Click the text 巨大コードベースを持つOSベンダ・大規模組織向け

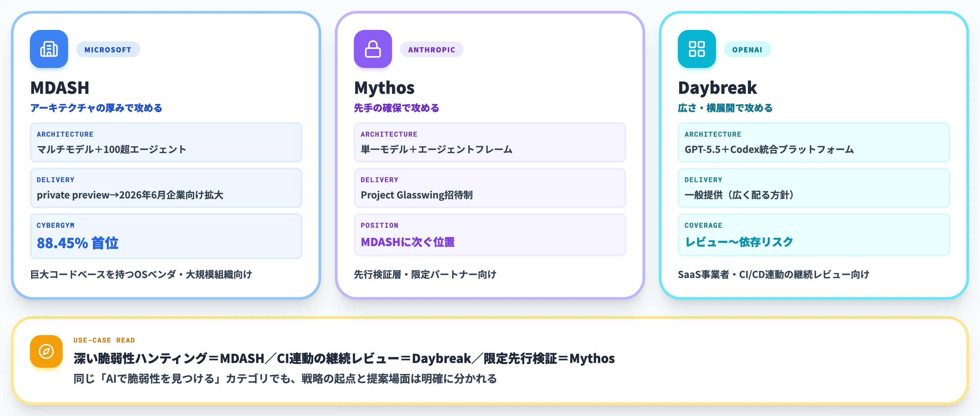click(x=141, y=274)
